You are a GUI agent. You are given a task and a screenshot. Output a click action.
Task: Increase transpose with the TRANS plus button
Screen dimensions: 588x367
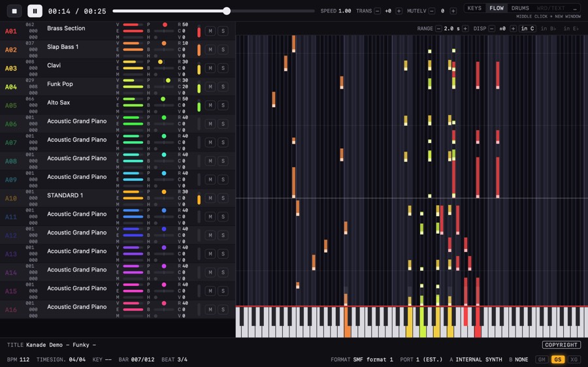point(399,11)
